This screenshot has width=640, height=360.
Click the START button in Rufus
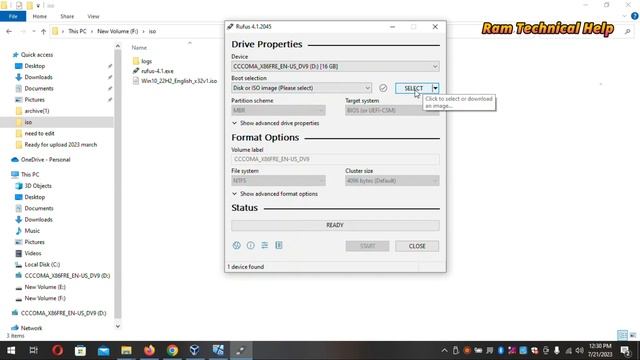[x=367, y=246]
